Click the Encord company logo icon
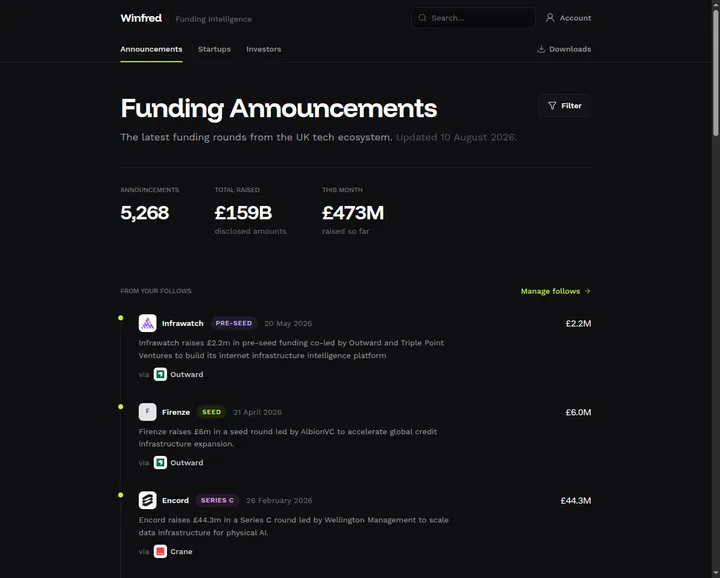The image size is (720, 578). click(147, 500)
